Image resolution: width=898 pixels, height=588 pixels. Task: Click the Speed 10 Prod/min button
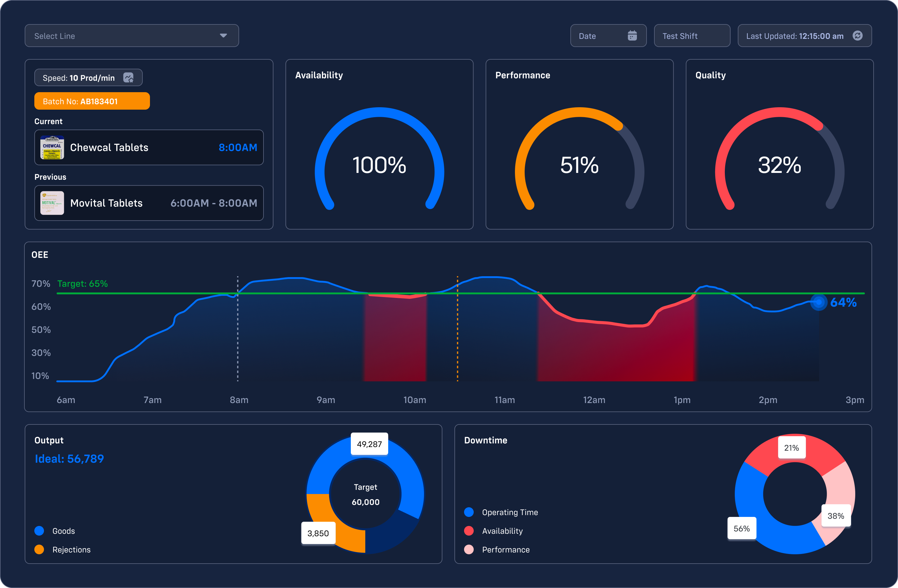click(x=79, y=78)
